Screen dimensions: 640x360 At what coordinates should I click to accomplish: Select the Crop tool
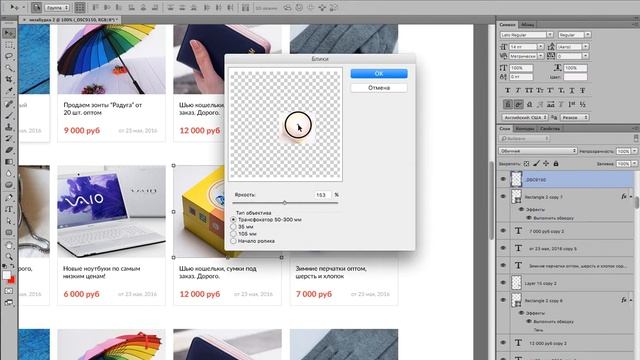(9, 79)
